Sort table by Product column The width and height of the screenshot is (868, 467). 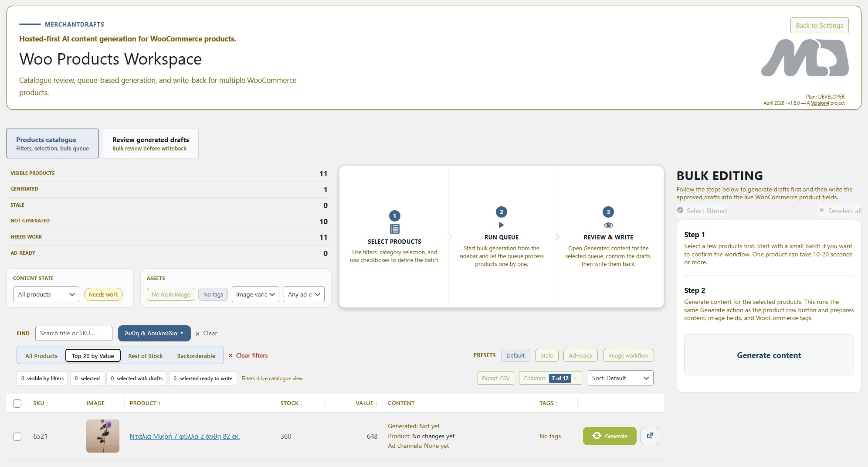pyautogui.click(x=145, y=403)
